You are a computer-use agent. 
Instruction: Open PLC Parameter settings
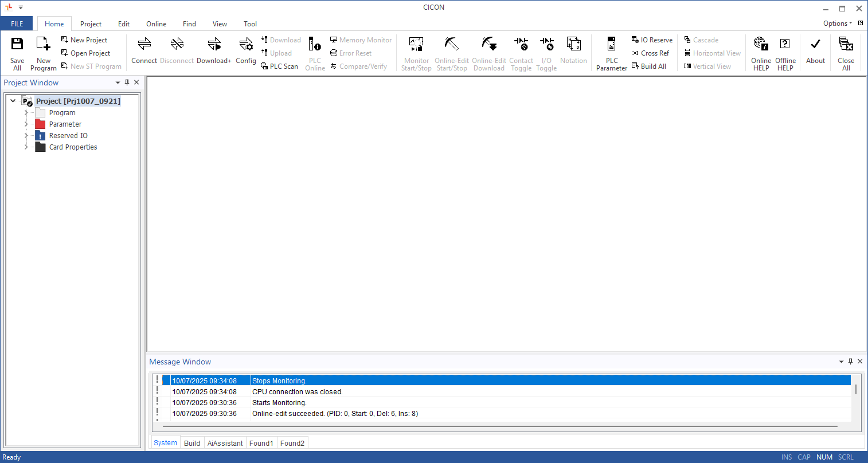(612, 45)
